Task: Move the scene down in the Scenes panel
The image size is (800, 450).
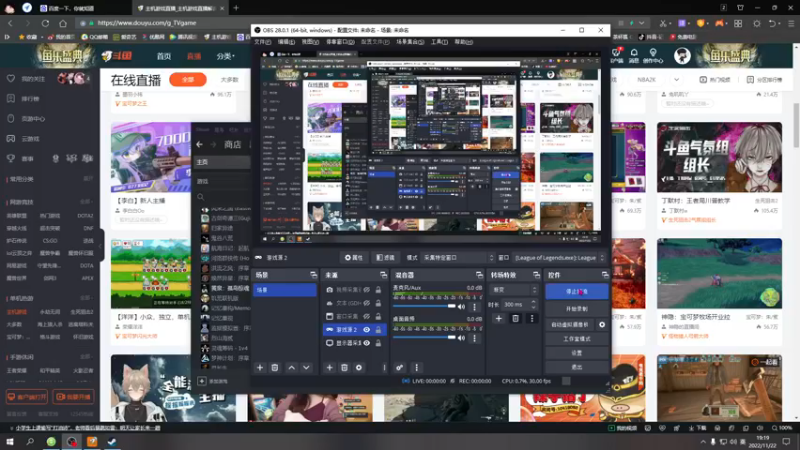Action: point(306,367)
